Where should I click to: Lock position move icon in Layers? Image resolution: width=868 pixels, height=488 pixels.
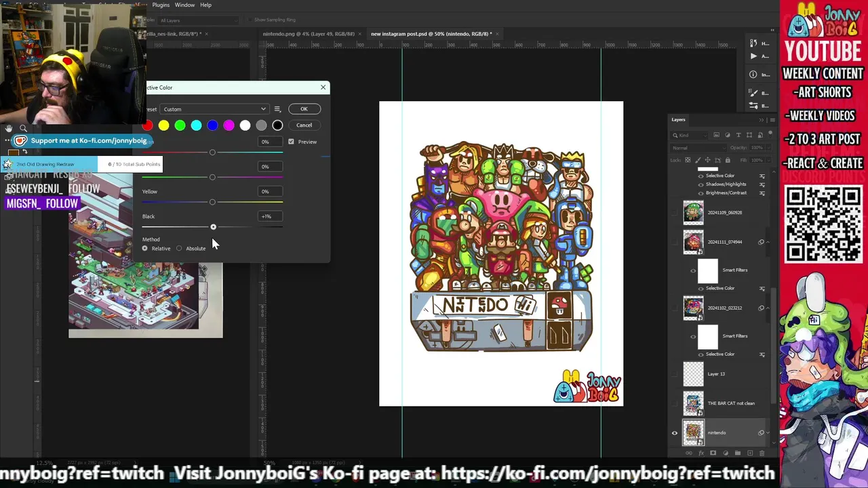pos(707,160)
